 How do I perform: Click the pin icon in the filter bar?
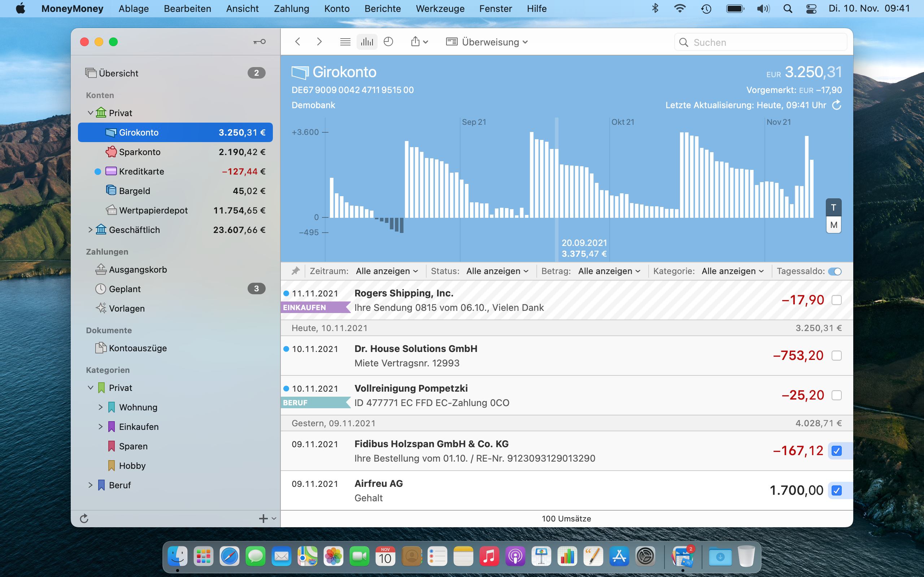(x=296, y=271)
